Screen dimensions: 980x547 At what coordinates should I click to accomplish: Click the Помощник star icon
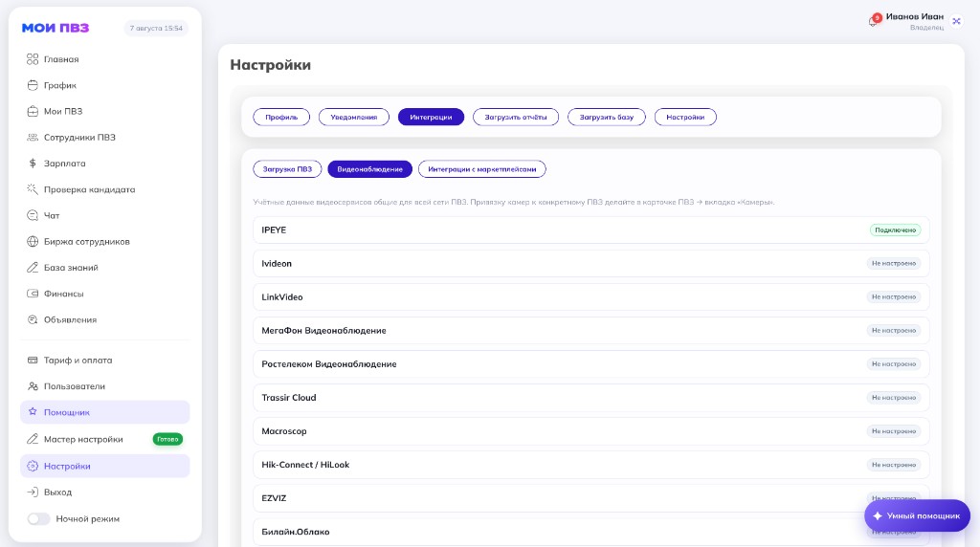pos(33,412)
